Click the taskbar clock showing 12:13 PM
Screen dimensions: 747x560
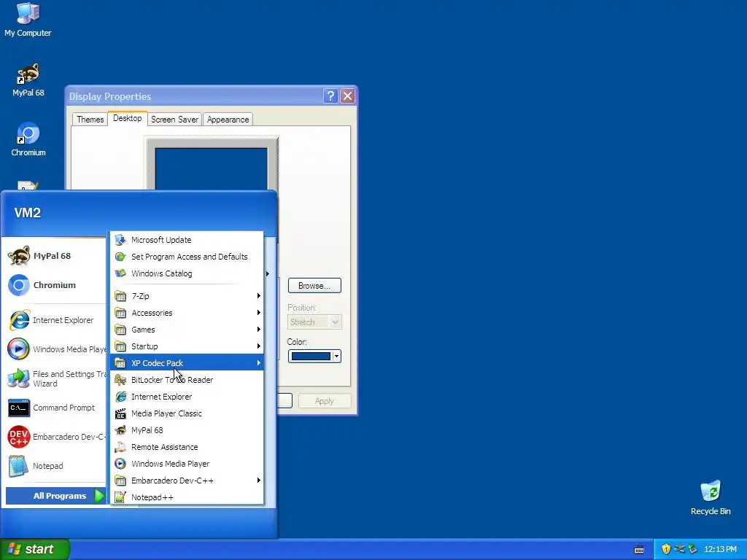point(720,549)
